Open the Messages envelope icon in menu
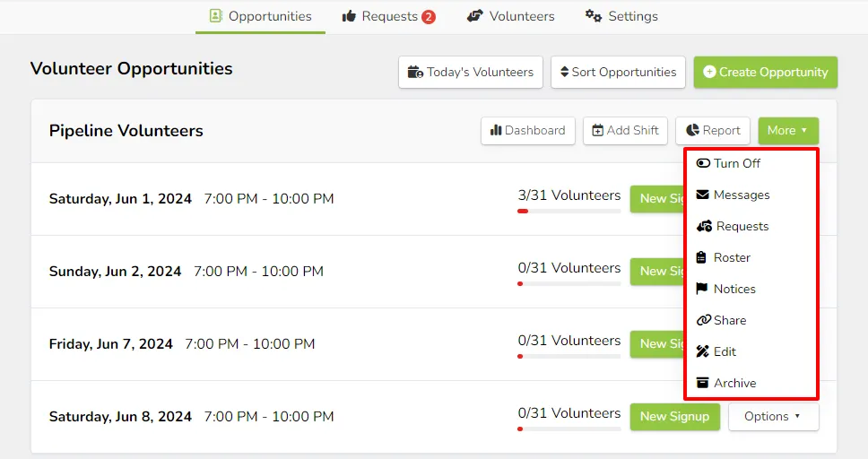The height and width of the screenshot is (459, 868). (x=702, y=195)
